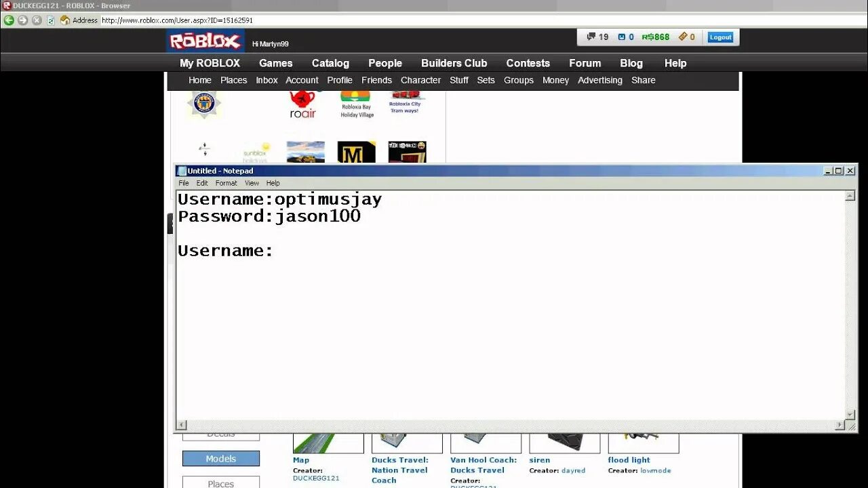Click the ROBLOX logo in the header

[205, 41]
